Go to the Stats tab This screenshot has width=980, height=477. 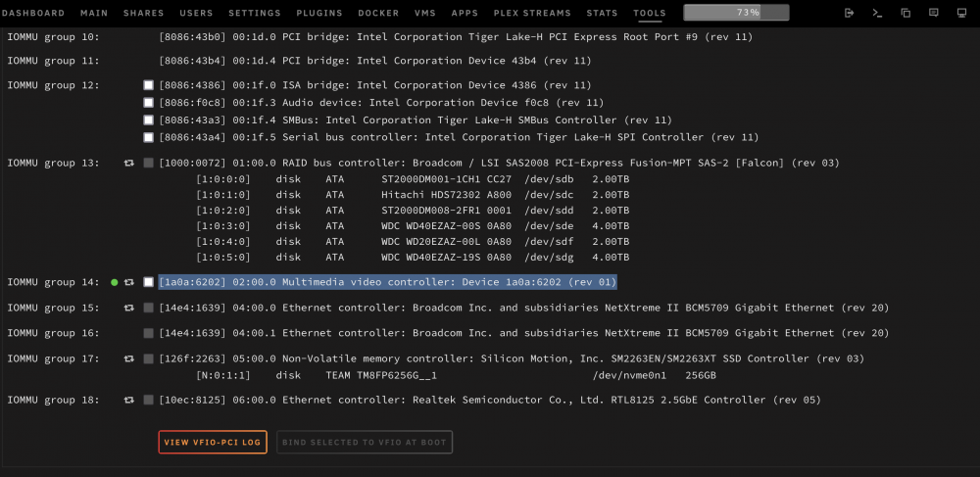[602, 13]
